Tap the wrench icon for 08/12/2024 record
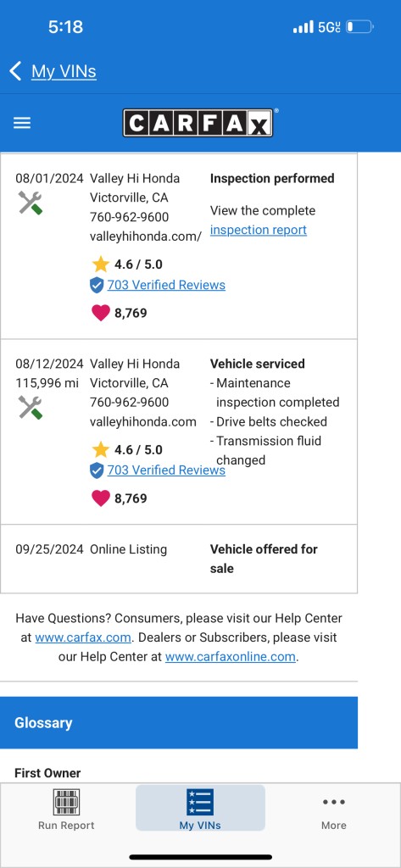The image size is (401, 868). 31,408
